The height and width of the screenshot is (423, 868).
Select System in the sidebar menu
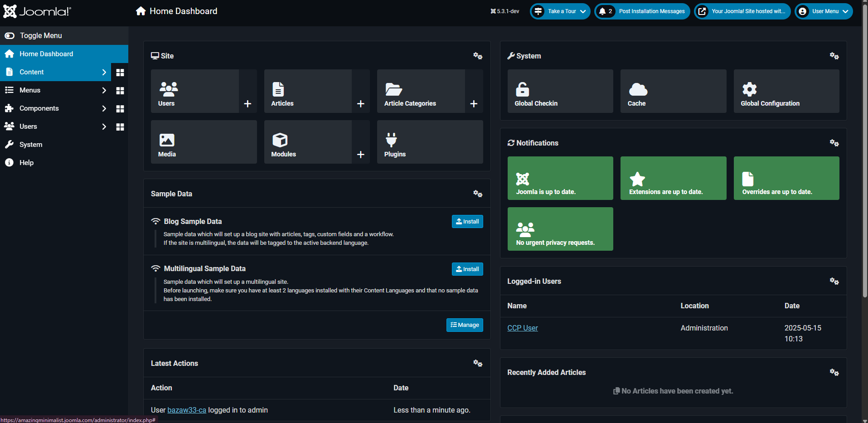(x=31, y=145)
